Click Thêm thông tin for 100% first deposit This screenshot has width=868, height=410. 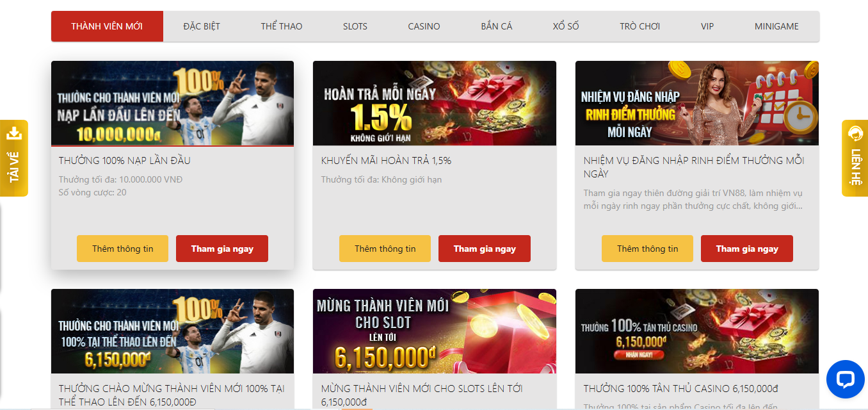tap(123, 249)
